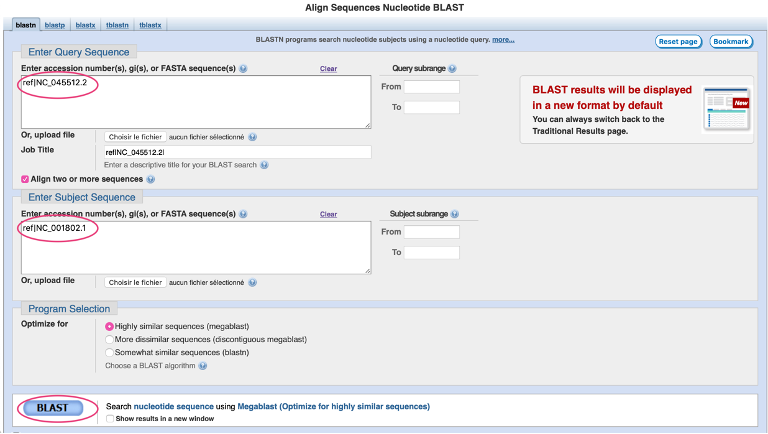Click Choisir le fichier for query upload
The image size is (768, 434).
[135, 137]
